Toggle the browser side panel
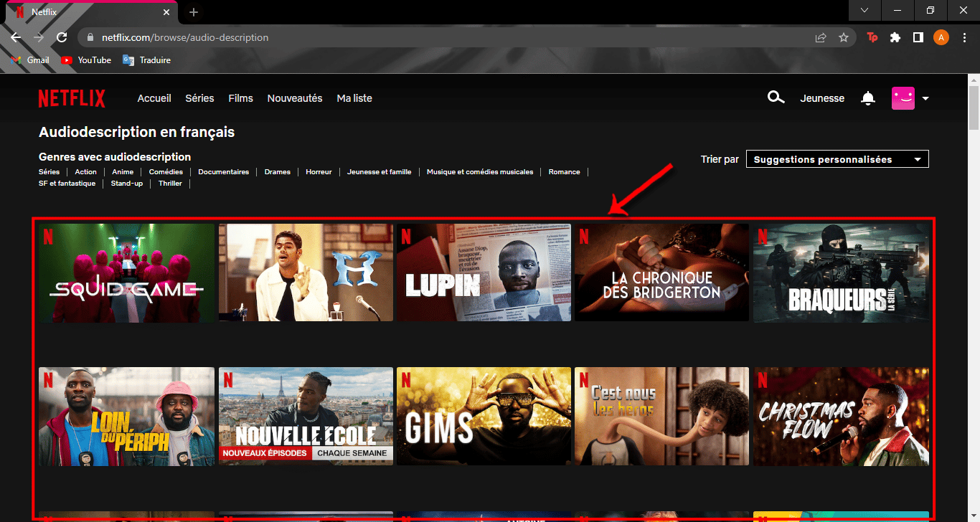The image size is (980, 522). (x=918, y=37)
